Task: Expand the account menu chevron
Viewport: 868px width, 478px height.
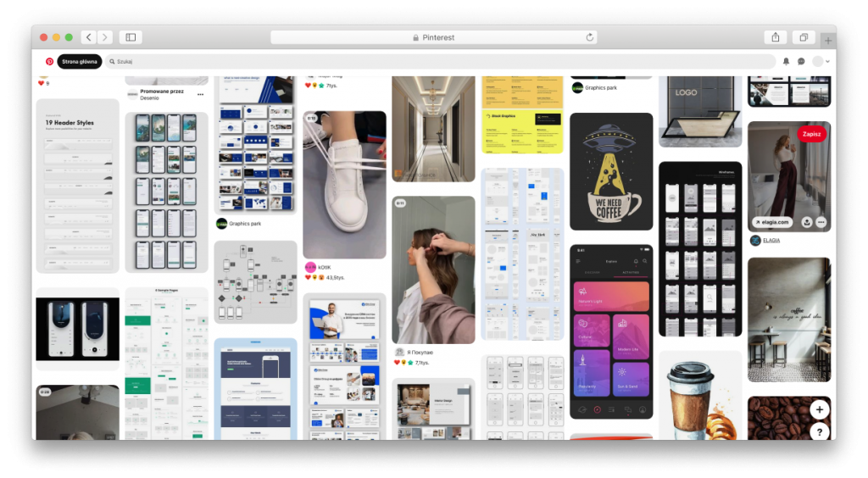Action: (827, 61)
